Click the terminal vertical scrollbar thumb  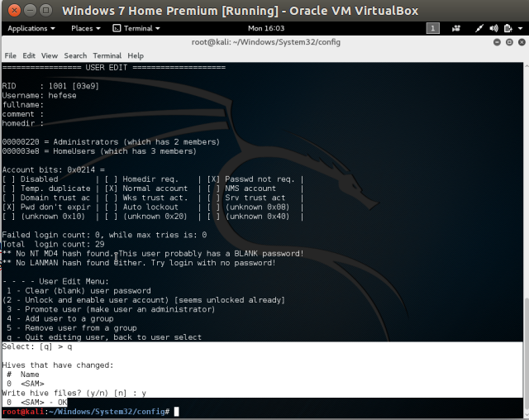tap(526, 354)
